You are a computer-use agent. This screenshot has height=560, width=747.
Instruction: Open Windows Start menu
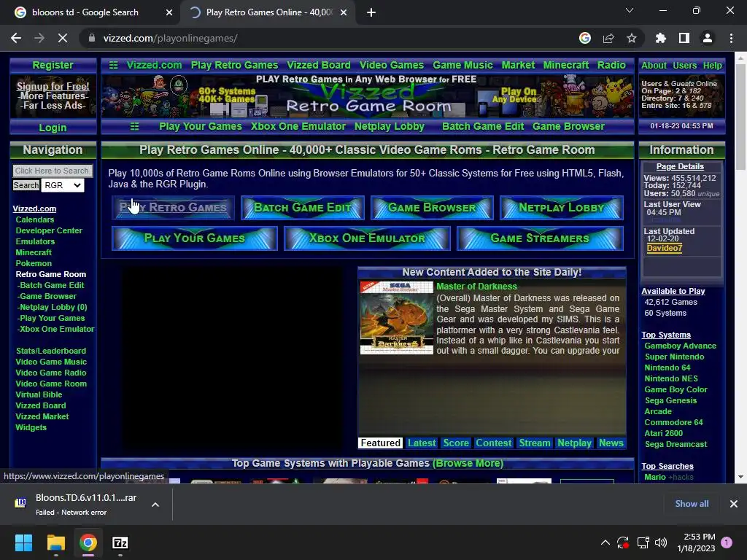coord(23,542)
